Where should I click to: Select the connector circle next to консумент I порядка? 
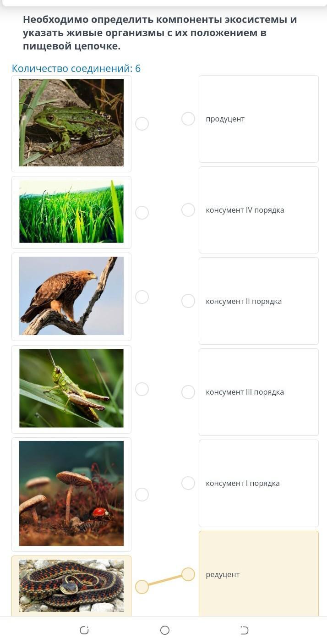pos(188,483)
